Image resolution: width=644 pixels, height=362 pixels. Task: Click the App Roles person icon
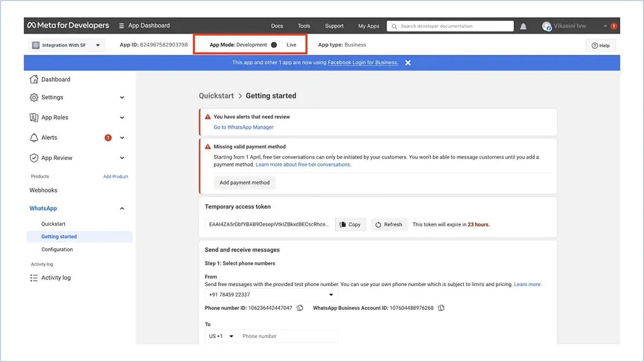(34, 117)
